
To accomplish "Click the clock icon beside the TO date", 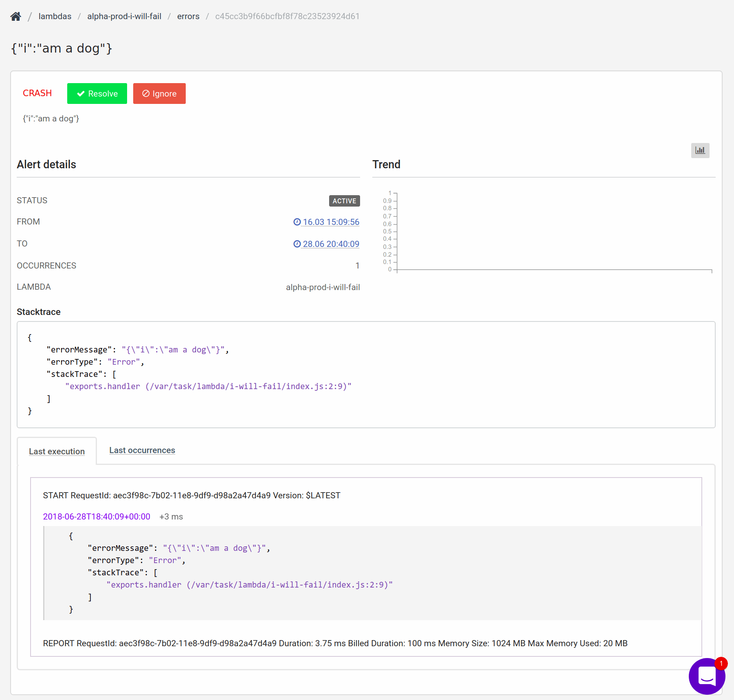I will coord(296,244).
